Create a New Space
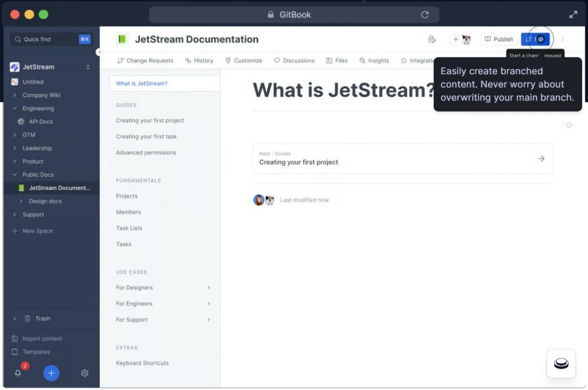 click(32, 231)
